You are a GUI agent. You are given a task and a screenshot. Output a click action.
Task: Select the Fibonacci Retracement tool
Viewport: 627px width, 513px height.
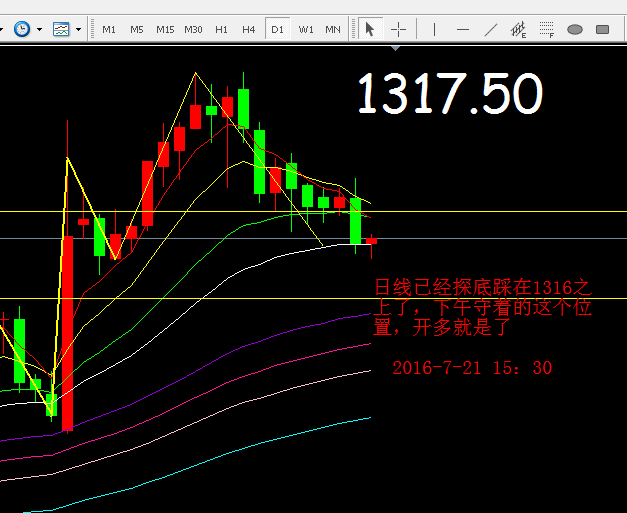click(x=547, y=30)
